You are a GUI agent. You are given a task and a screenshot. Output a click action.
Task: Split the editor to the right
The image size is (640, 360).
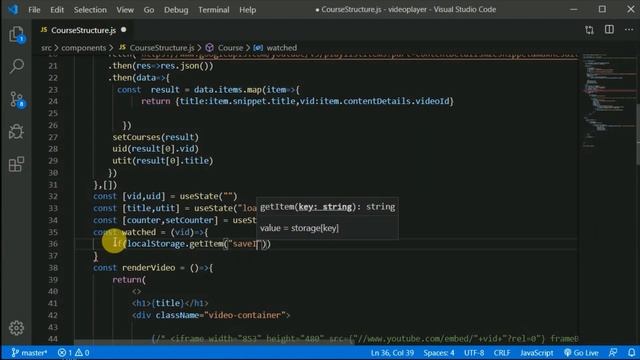(609, 29)
